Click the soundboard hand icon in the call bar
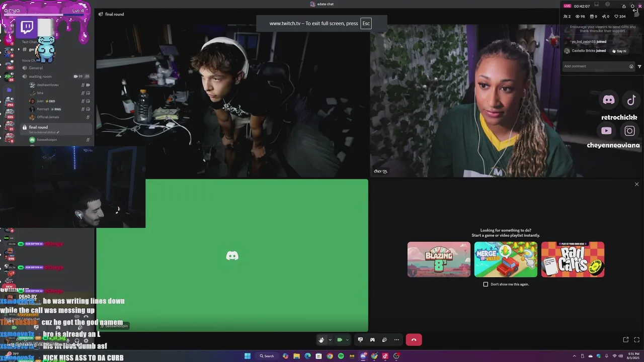 (321, 340)
